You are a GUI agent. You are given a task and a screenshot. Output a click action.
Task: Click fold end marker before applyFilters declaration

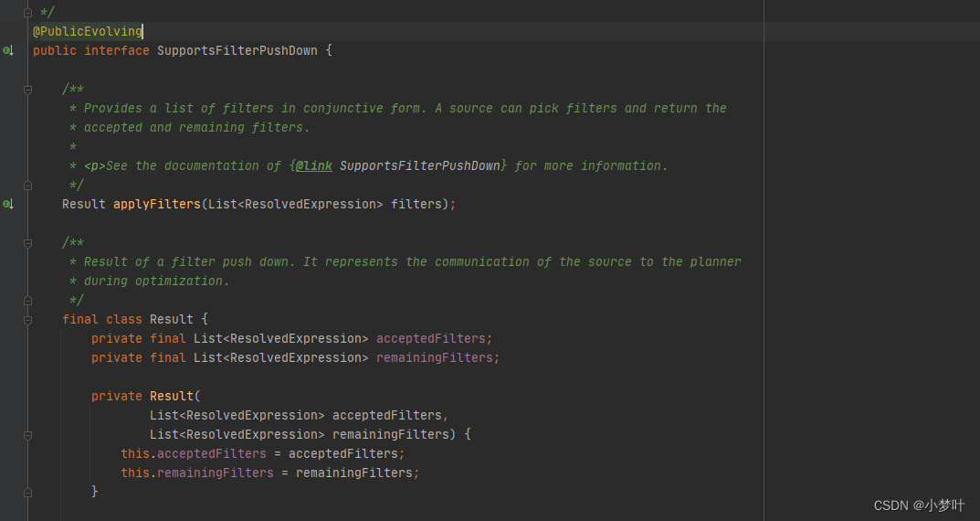point(27,186)
